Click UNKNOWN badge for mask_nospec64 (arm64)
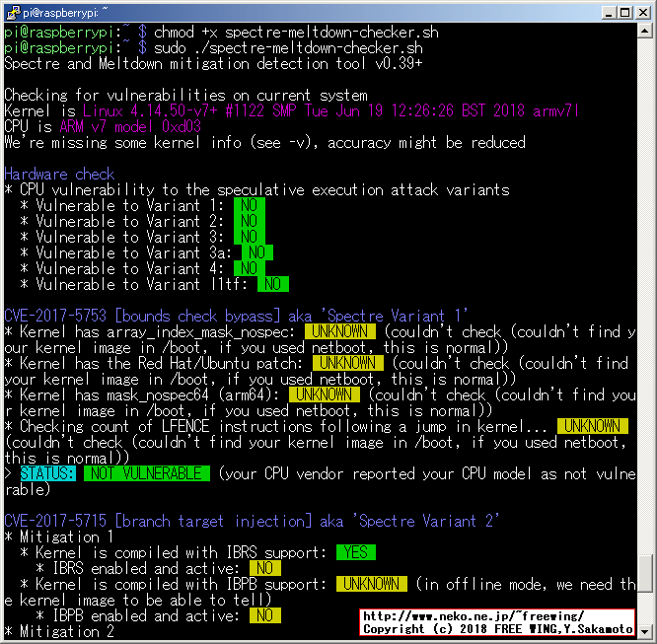The image size is (657, 644). point(324,394)
